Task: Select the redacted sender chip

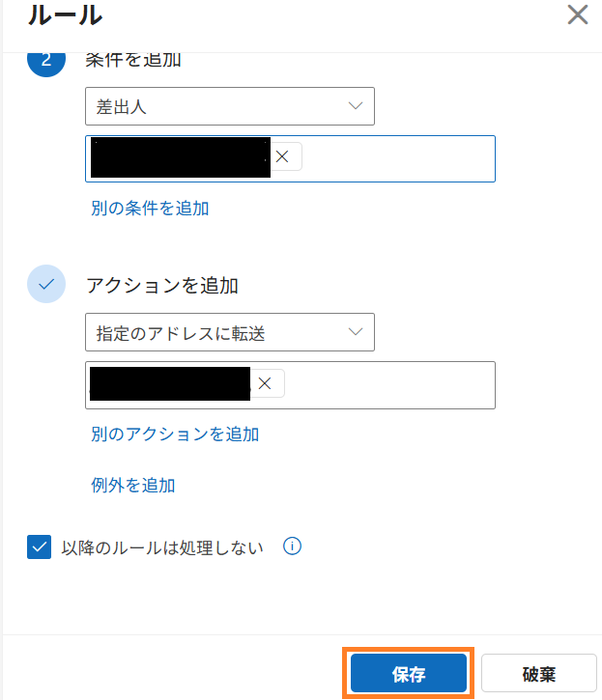Action: click(180, 157)
